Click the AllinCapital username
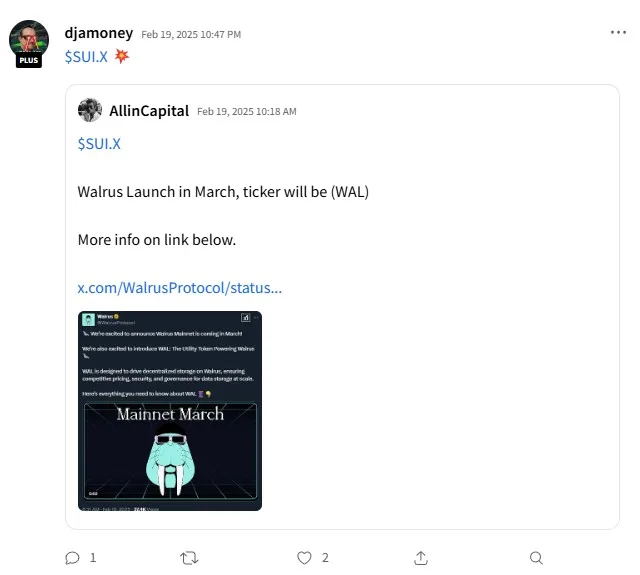 pos(149,111)
